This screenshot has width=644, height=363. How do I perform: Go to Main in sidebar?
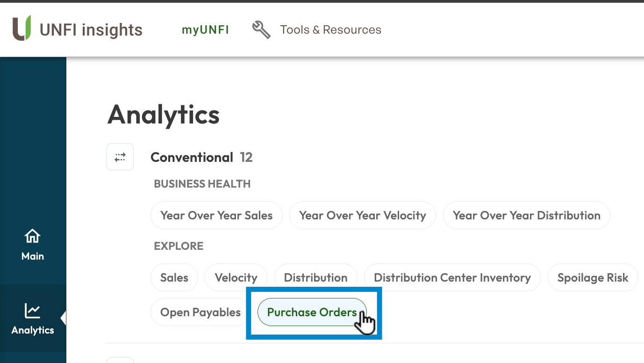33,245
